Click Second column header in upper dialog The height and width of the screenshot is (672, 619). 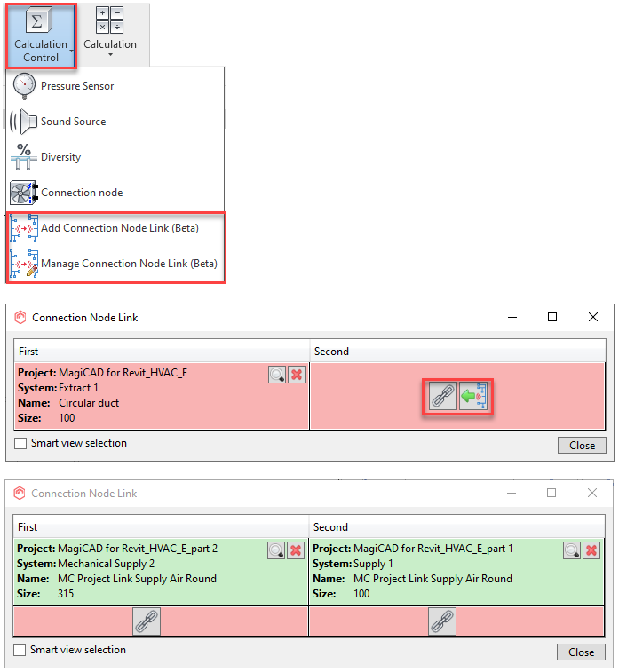458,352
